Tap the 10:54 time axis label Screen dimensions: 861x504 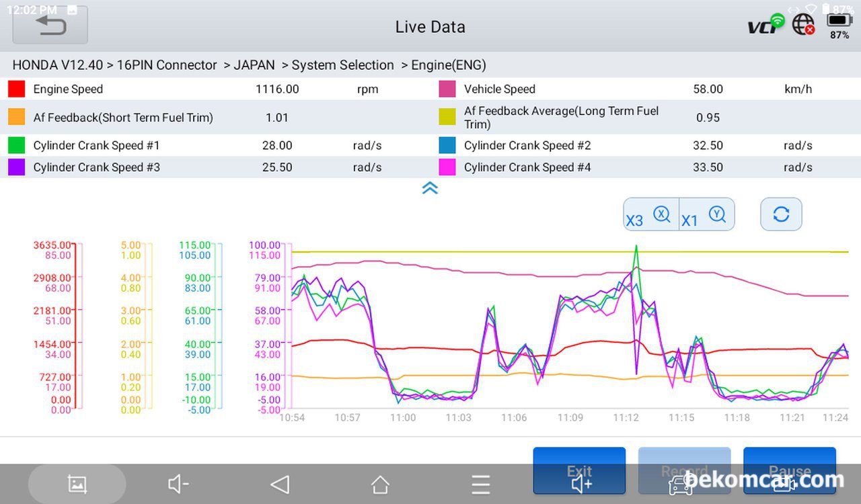[292, 418]
